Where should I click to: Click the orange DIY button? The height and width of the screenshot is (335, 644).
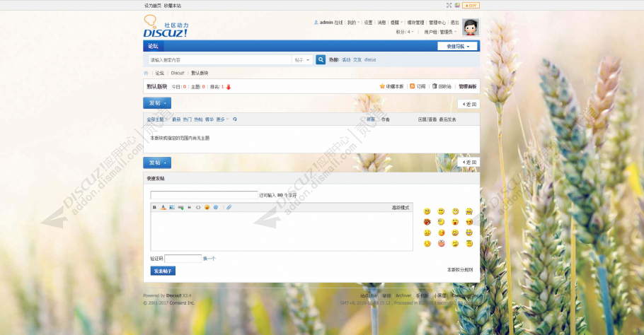tap(471, 6)
